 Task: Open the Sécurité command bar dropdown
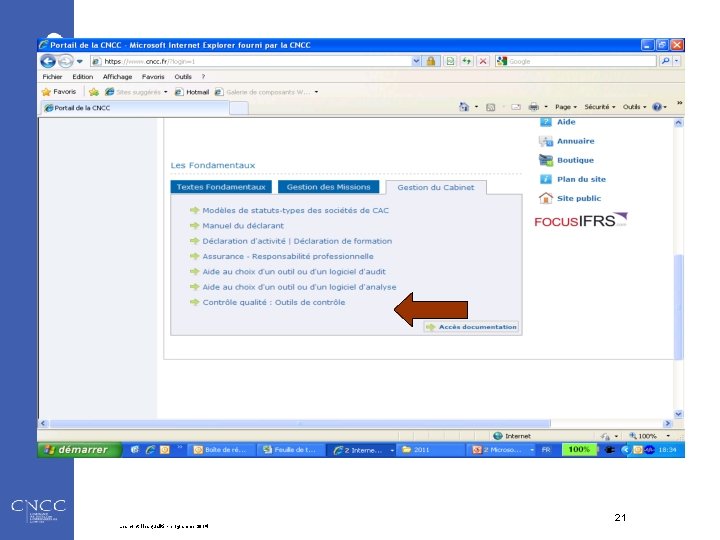click(x=600, y=107)
